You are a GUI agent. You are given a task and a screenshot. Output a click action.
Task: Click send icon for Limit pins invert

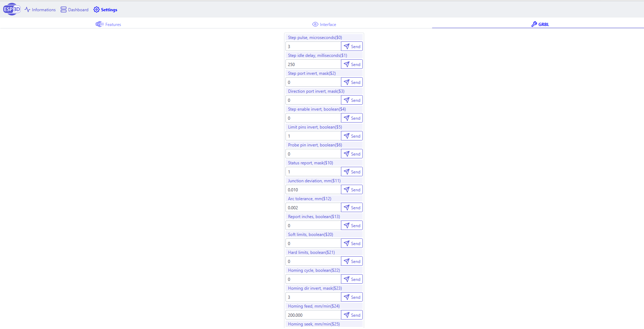[347, 136]
